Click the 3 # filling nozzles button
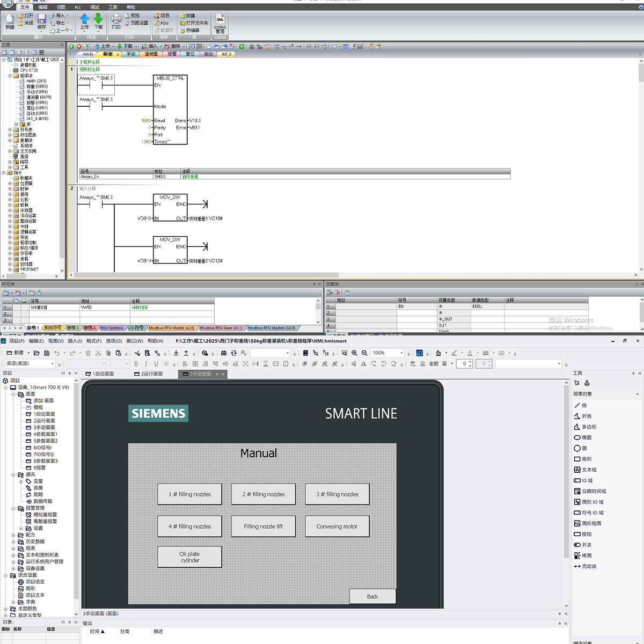Viewport: 644px width, 644px height. tap(338, 494)
